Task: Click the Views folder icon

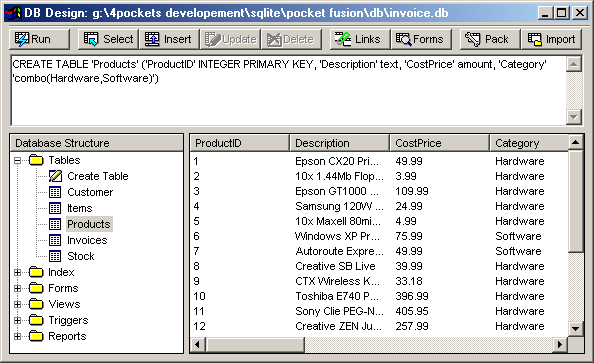Action: pos(36,304)
